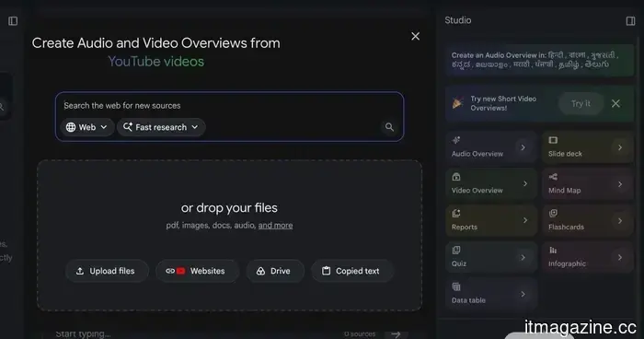Dismiss the Short Video Overviews banner
This screenshot has height=339, width=644.
[x=615, y=104]
